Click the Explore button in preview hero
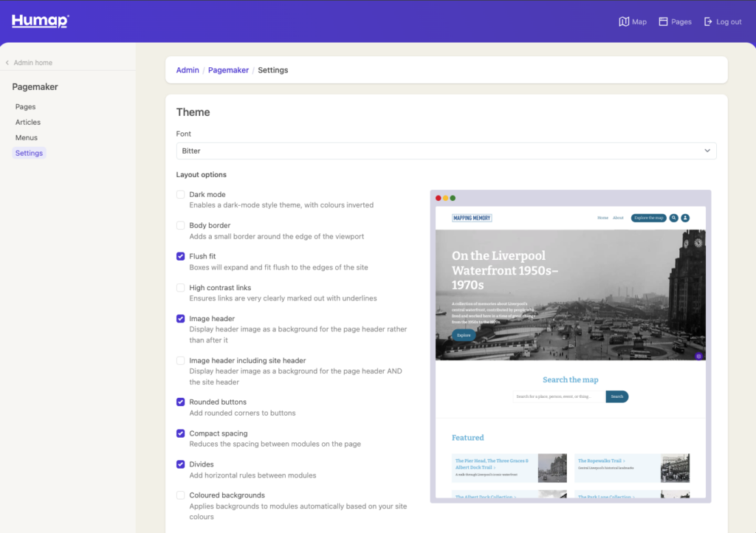Image resolution: width=756 pixels, height=533 pixels. point(464,335)
